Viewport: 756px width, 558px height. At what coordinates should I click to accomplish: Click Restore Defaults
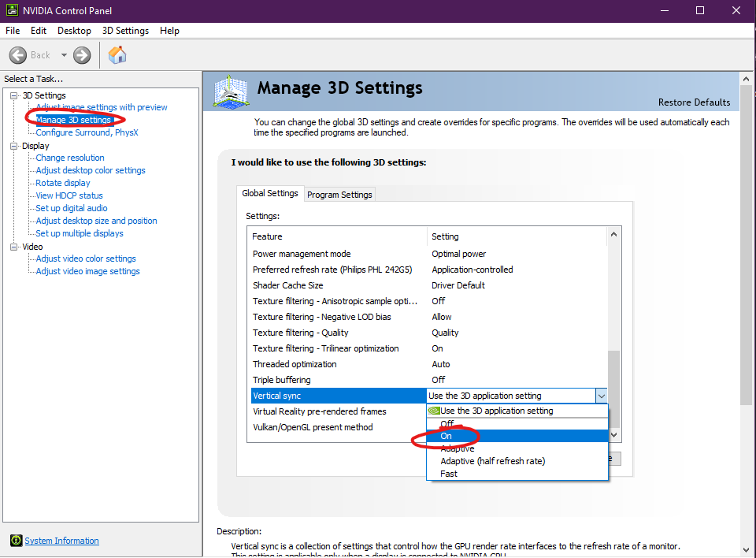(x=694, y=102)
